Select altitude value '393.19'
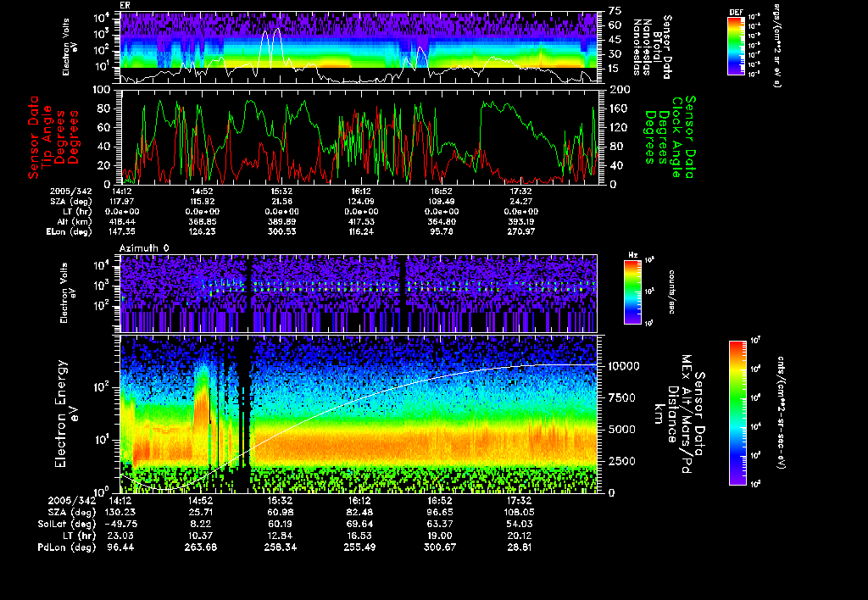The width and height of the screenshot is (868, 600). pos(521,221)
